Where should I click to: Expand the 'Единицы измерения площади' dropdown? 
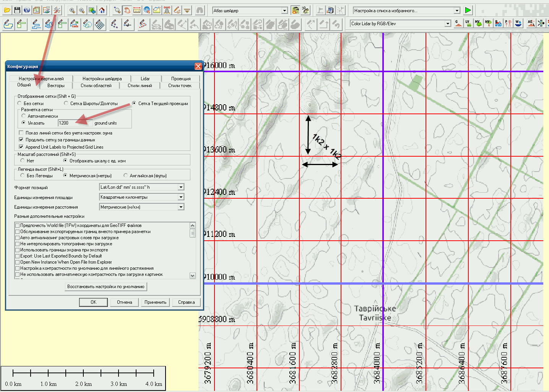(x=181, y=197)
